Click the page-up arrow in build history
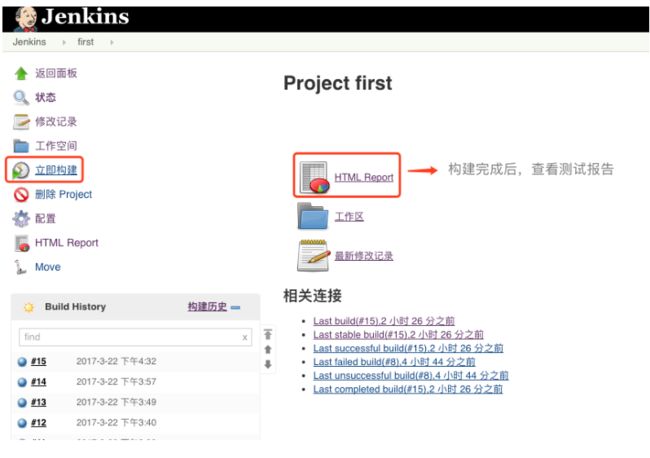The height and width of the screenshot is (458, 650). click(268, 349)
